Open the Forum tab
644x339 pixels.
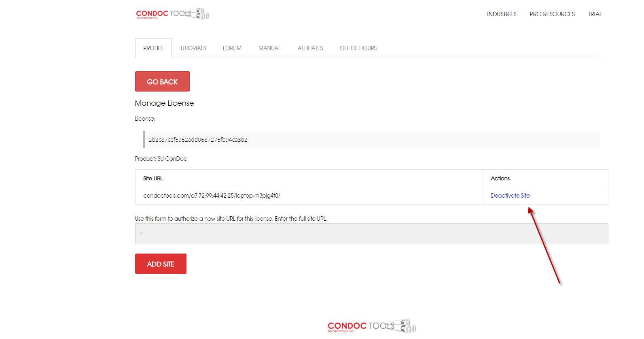tap(232, 48)
